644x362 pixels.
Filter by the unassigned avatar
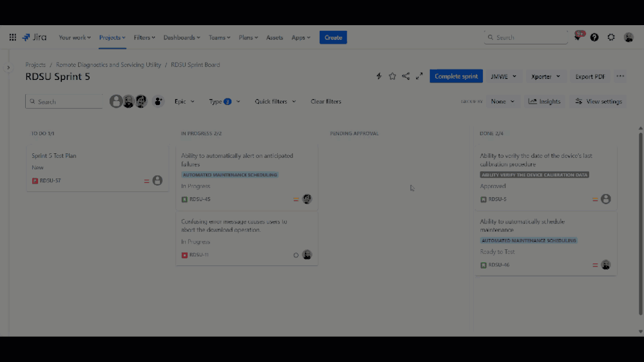pyautogui.click(x=116, y=101)
